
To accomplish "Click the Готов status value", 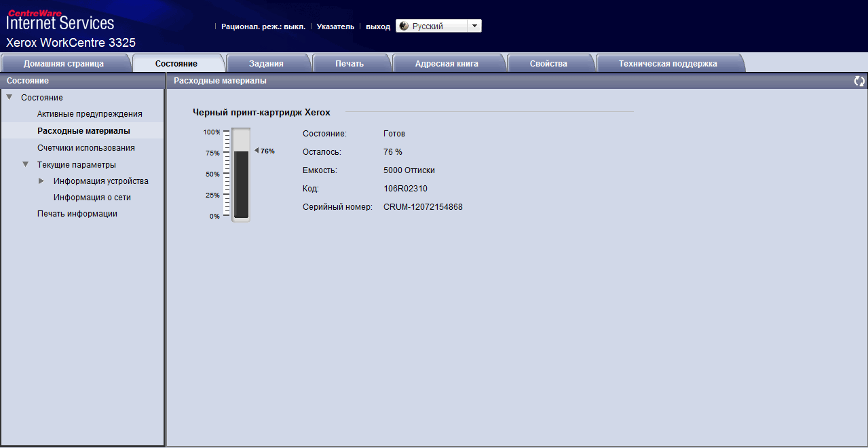I will tap(394, 134).
